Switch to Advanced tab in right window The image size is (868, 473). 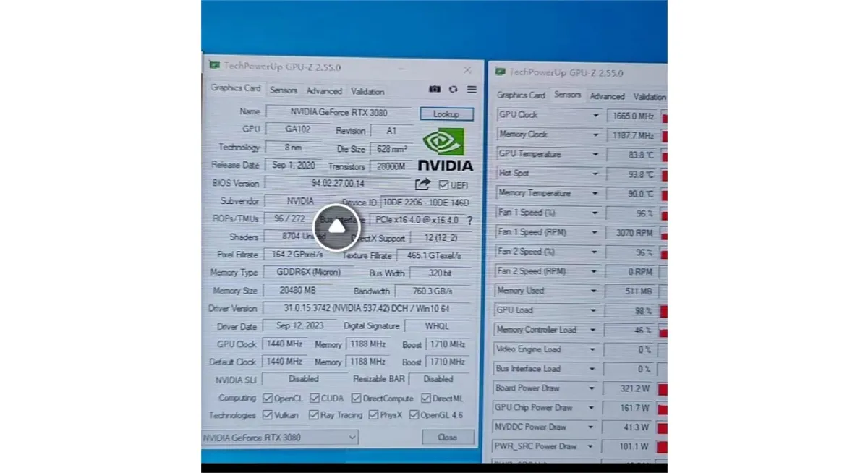click(607, 96)
